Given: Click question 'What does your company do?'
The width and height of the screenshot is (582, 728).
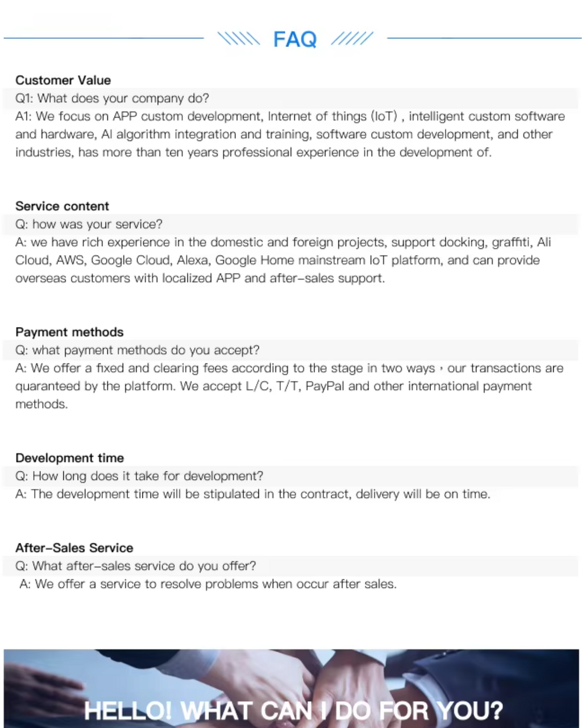Looking at the screenshot, I should (x=112, y=98).
